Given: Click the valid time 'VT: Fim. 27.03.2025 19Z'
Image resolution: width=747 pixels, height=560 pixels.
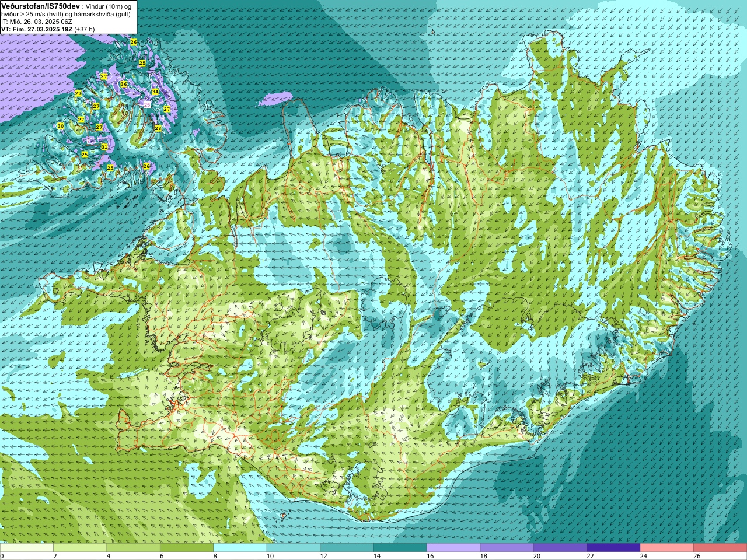Looking at the screenshot, I should tap(37, 29).
